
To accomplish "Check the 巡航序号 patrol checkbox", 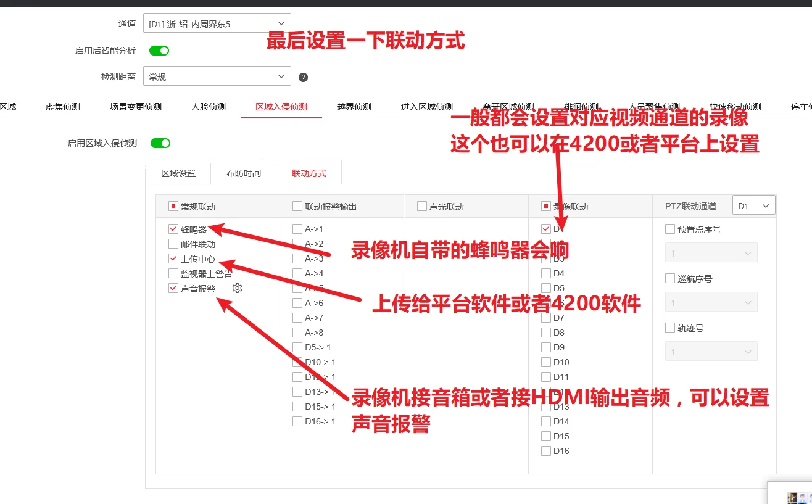I will pyautogui.click(x=670, y=278).
